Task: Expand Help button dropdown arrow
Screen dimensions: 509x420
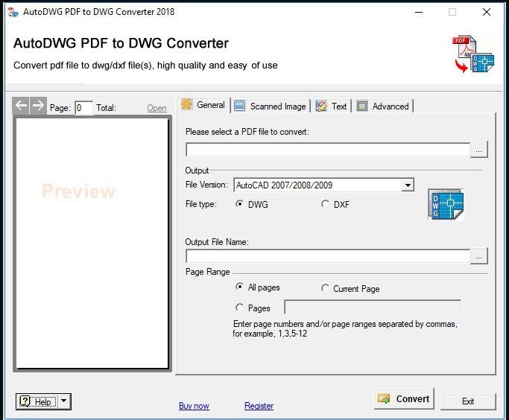Action: pyautogui.click(x=64, y=401)
